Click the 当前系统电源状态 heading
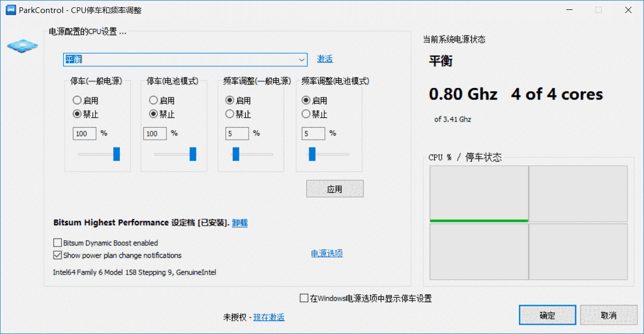This screenshot has height=334, width=644. 454,40
